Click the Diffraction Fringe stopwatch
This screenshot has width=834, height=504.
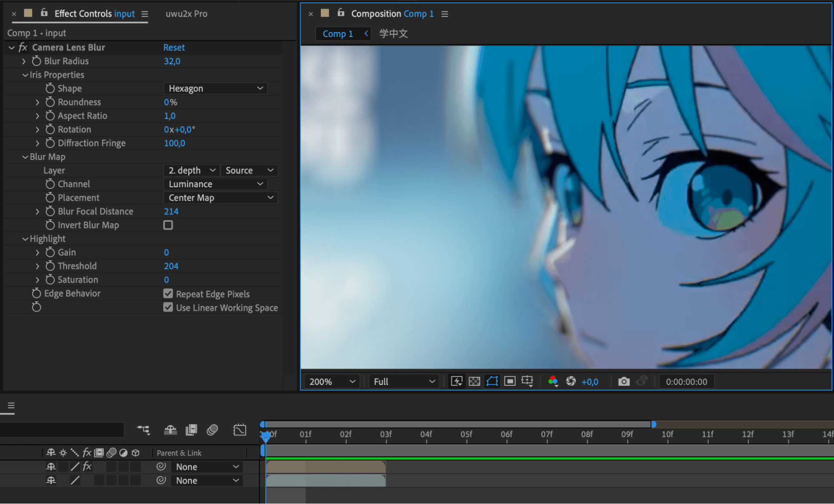point(50,143)
